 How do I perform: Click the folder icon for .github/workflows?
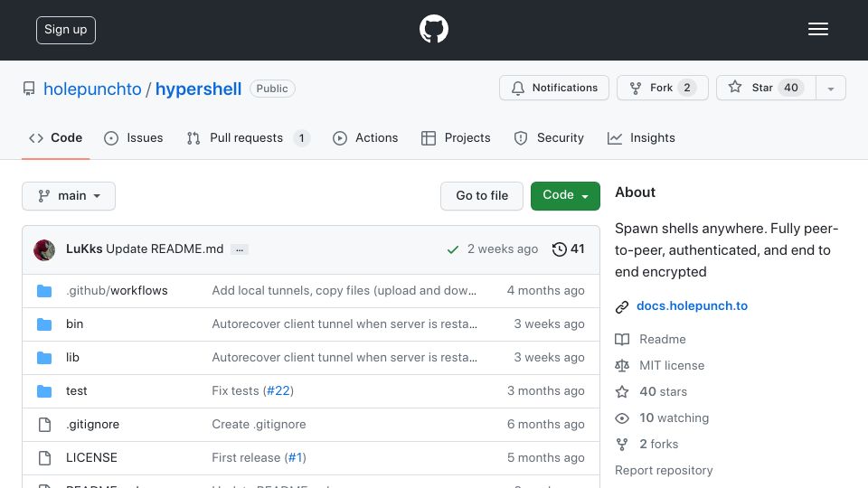tap(44, 291)
